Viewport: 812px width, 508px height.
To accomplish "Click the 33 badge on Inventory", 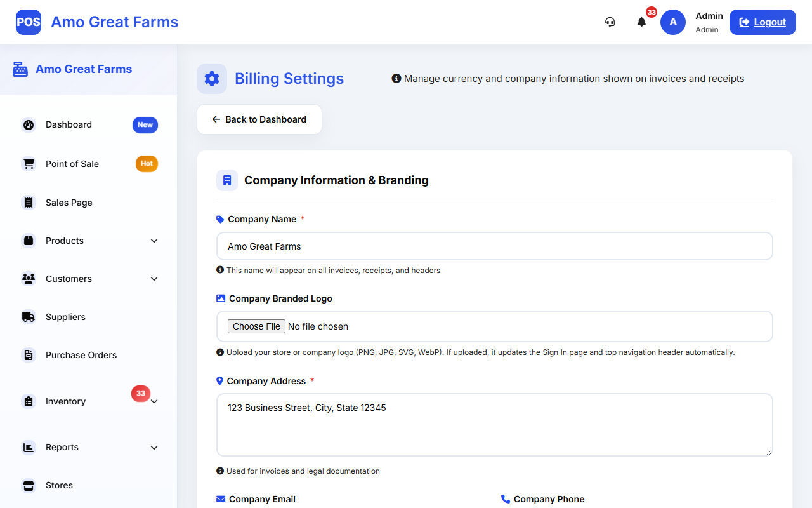I will (x=141, y=394).
